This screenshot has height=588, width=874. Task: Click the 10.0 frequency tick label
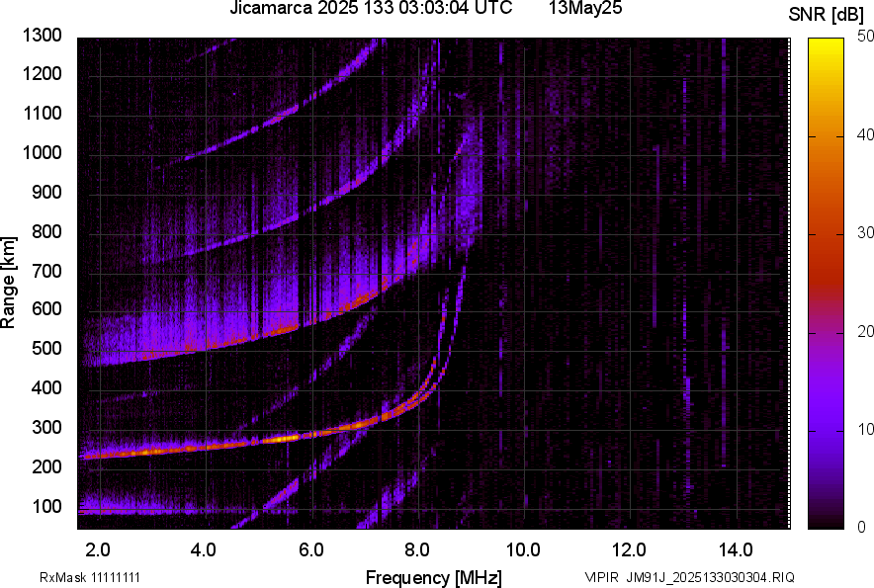click(523, 550)
